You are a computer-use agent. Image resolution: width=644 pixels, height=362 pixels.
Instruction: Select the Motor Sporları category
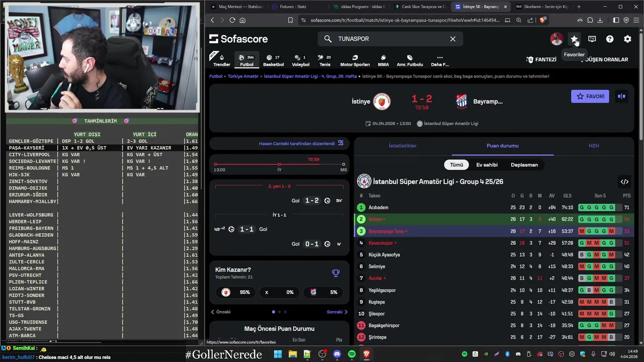[x=355, y=60]
